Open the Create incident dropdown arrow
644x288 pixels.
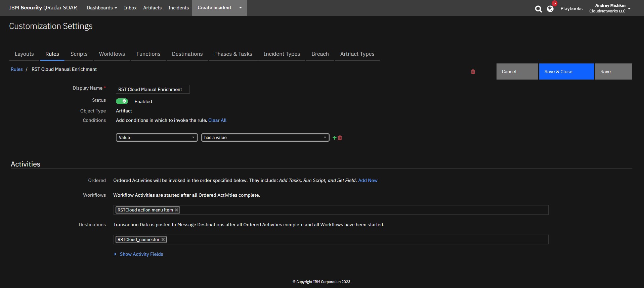241,8
